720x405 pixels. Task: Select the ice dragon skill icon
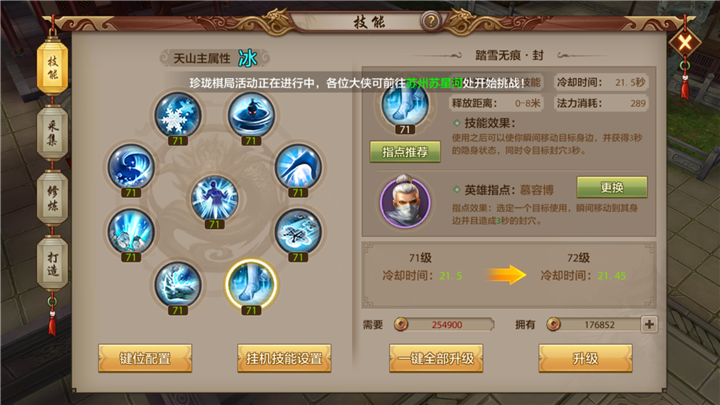pos(178,285)
